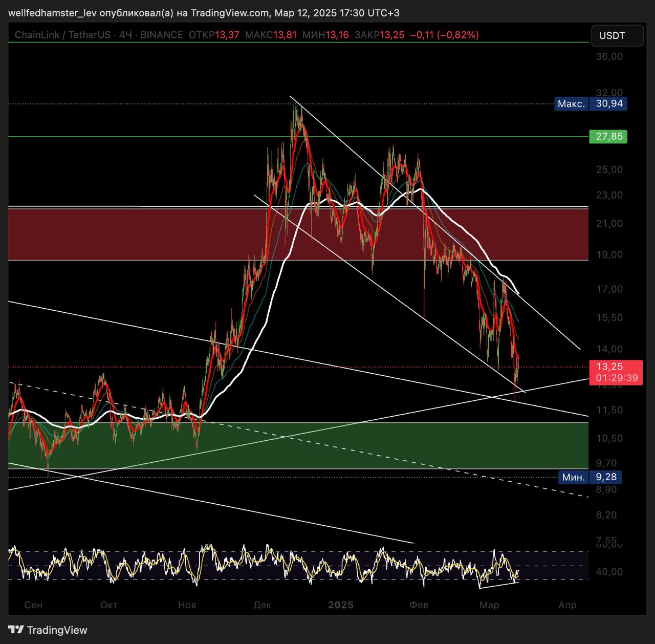Click the Мин. label on price axis

click(x=574, y=477)
